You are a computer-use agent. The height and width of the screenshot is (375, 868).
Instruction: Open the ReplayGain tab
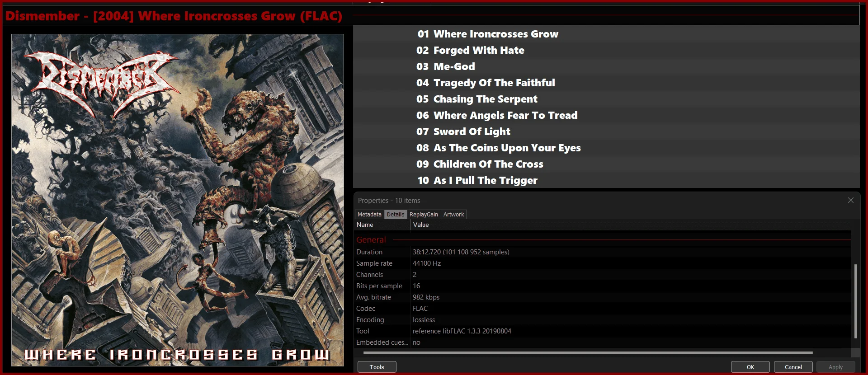click(x=424, y=215)
